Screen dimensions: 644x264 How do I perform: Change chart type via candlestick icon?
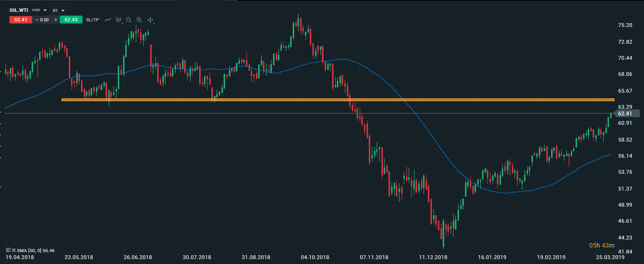pos(119,20)
